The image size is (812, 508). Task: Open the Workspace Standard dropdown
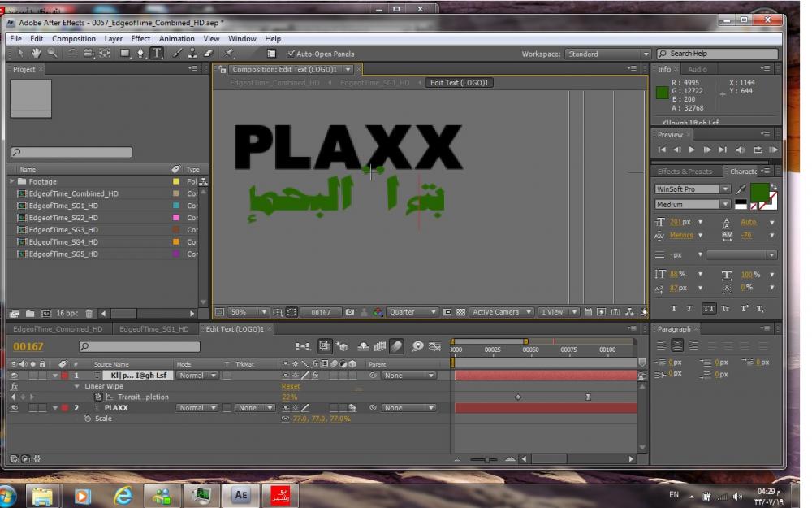[x=608, y=54]
